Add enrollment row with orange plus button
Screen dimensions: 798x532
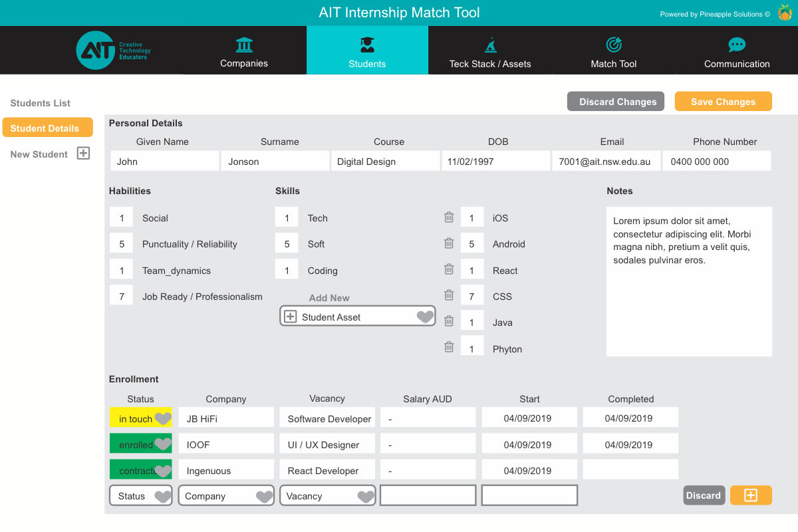pyautogui.click(x=751, y=495)
